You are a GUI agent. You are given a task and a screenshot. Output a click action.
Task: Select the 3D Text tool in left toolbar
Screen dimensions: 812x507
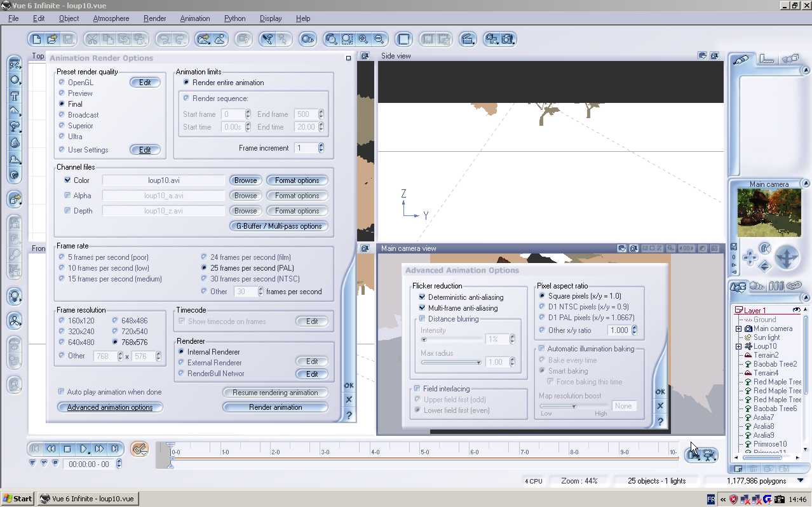15,97
